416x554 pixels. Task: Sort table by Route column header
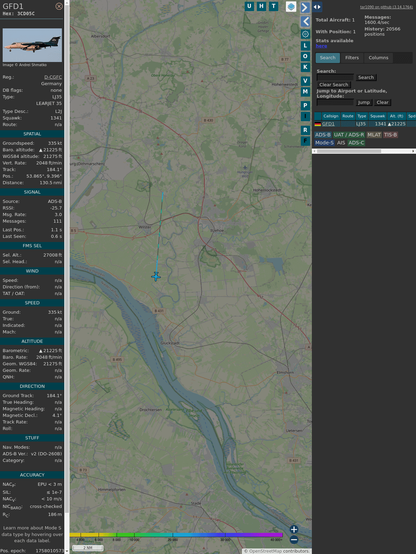pos(348,116)
